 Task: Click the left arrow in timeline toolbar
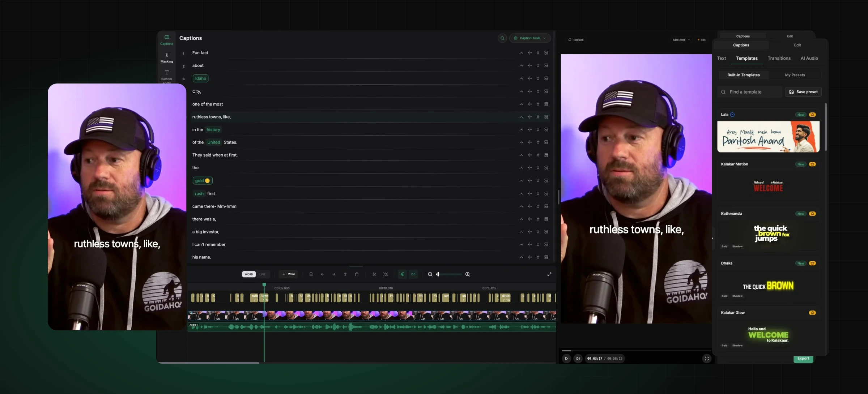(322, 274)
